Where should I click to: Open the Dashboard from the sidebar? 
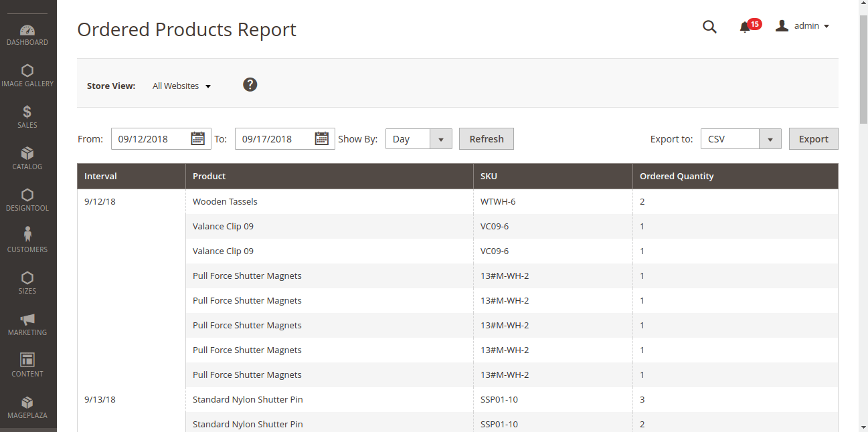(x=27, y=33)
